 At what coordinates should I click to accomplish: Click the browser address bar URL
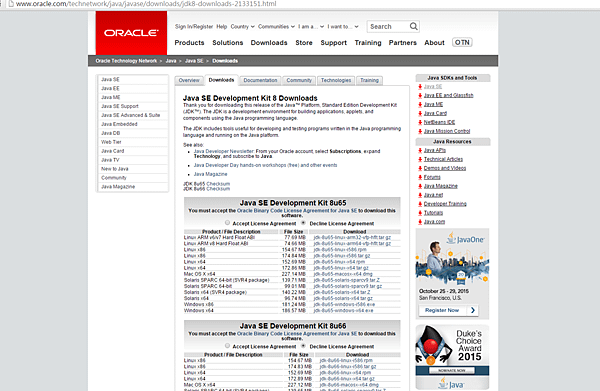pyautogui.click(x=146, y=4)
